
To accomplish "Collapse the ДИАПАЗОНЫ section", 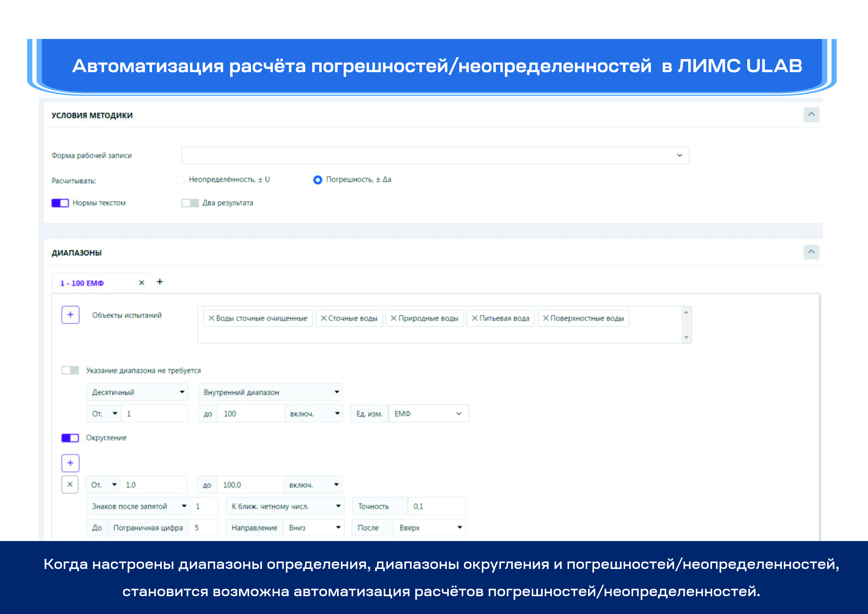I will pyautogui.click(x=811, y=252).
